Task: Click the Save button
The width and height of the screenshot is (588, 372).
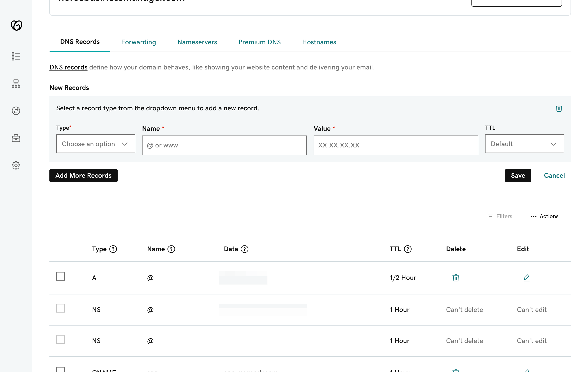Action: click(518, 176)
